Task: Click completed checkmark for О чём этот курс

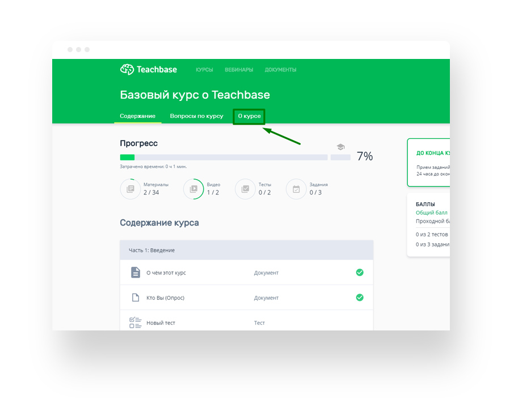Action: tap(360, 273)
